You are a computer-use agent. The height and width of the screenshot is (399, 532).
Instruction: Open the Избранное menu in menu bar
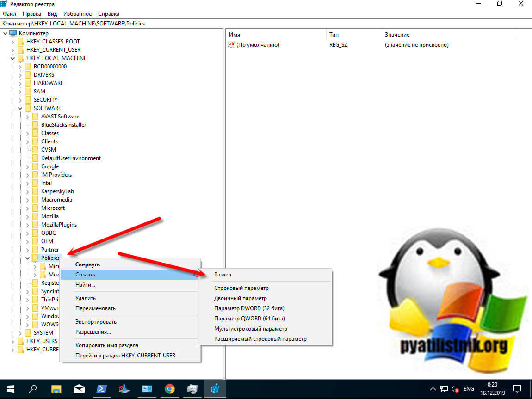[x=78, y=14]
